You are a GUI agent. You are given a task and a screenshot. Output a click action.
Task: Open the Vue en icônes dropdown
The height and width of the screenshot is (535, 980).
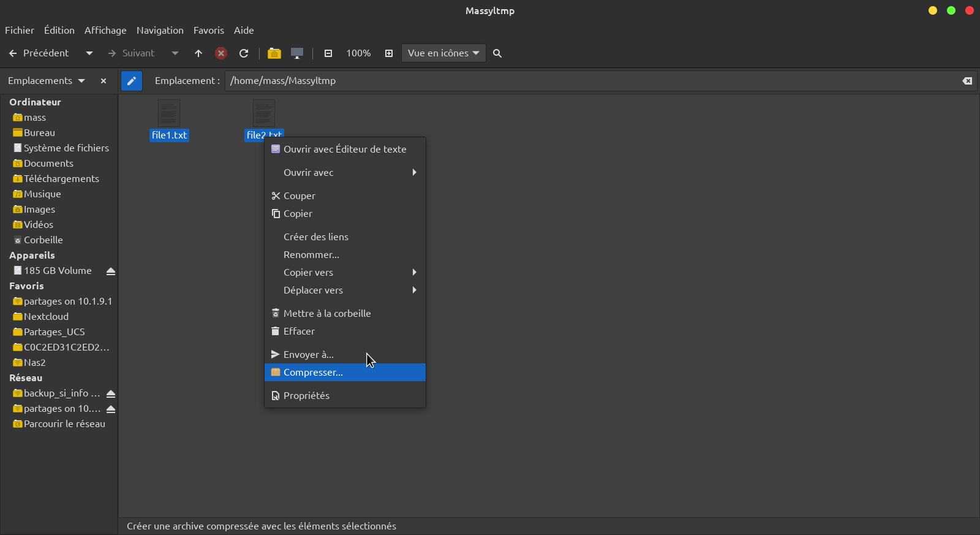point(443,53)
